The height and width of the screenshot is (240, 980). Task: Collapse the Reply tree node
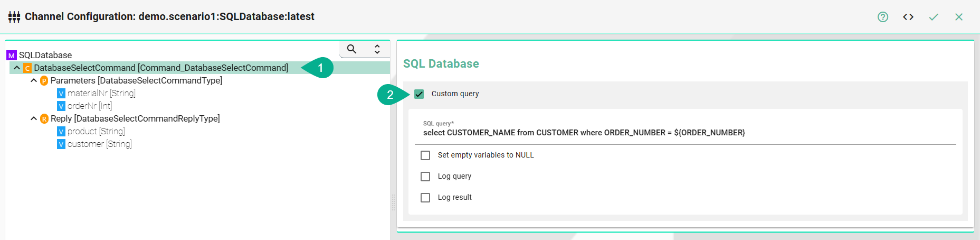coord(34,119)
